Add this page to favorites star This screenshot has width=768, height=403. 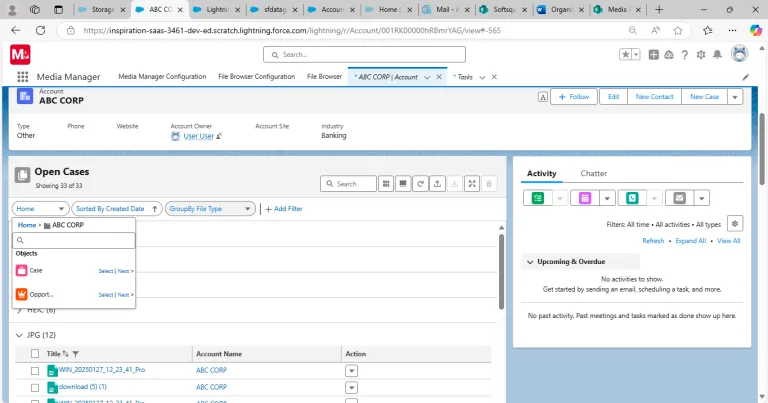coord(625,54)
